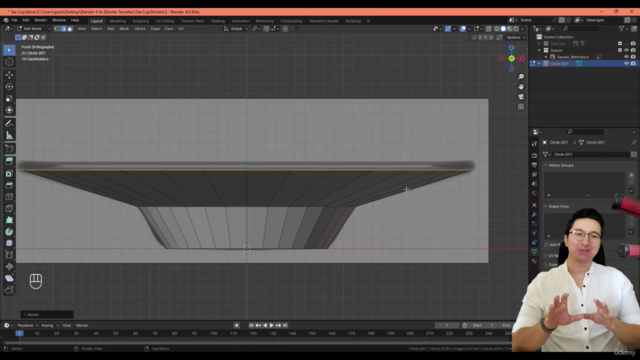This screenshot has width=640, height=360.
Task: Open the Global transform orientation dropdown
Action: [x=236, y=29]
